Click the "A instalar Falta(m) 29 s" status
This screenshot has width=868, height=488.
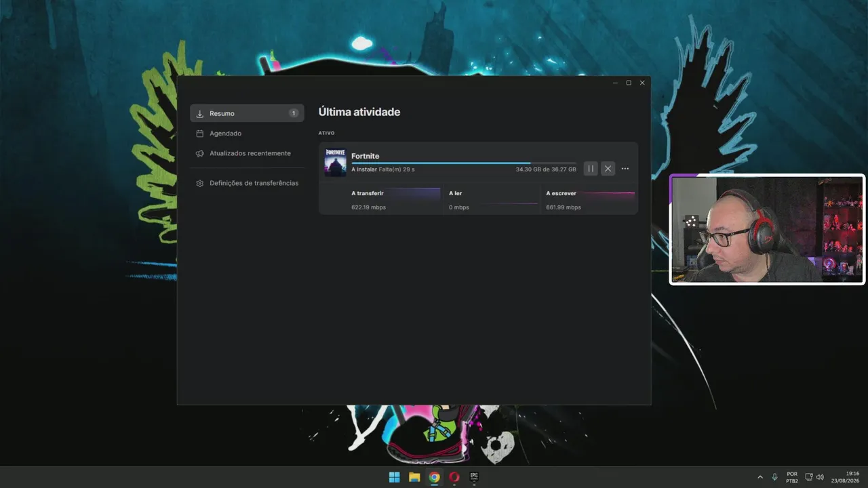coord(382,169)
